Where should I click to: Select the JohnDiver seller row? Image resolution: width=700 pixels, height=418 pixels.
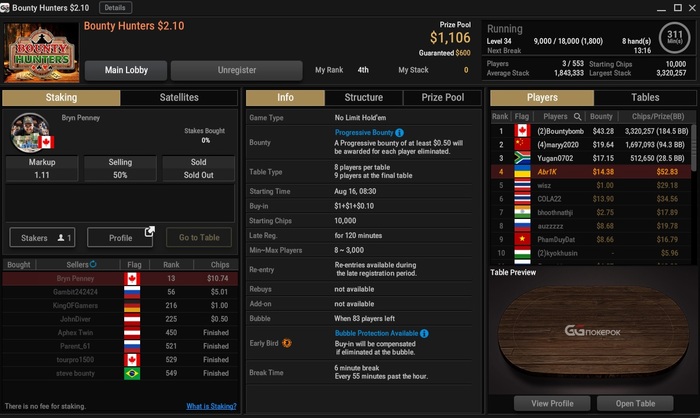[x=120, y=319]
